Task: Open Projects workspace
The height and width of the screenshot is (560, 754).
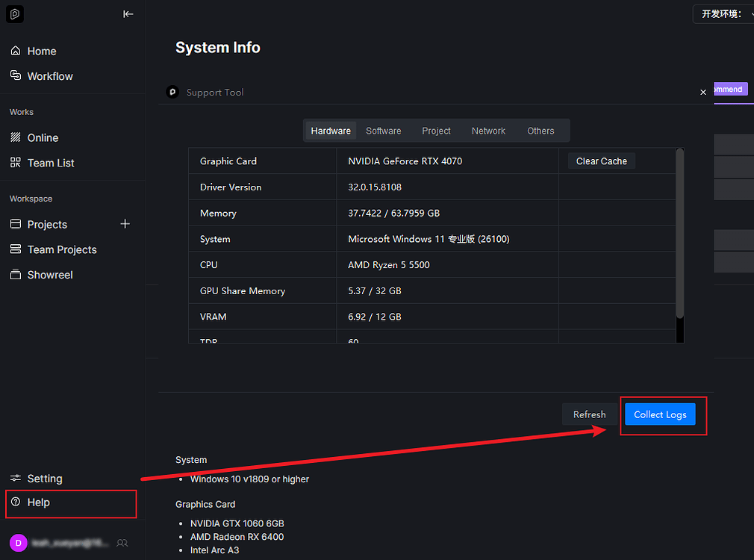Action: pyautogui.click(x=47, y=224)
